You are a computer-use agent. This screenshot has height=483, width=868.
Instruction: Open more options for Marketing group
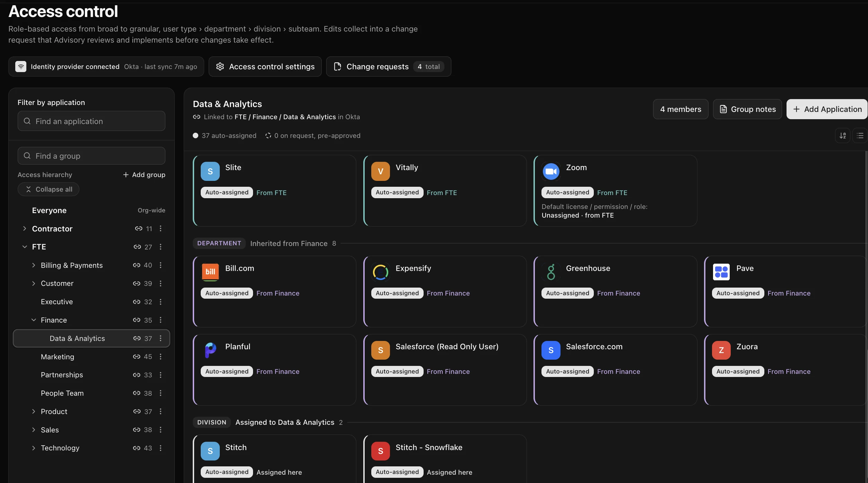pyautogui.click(x=160, y=357)
